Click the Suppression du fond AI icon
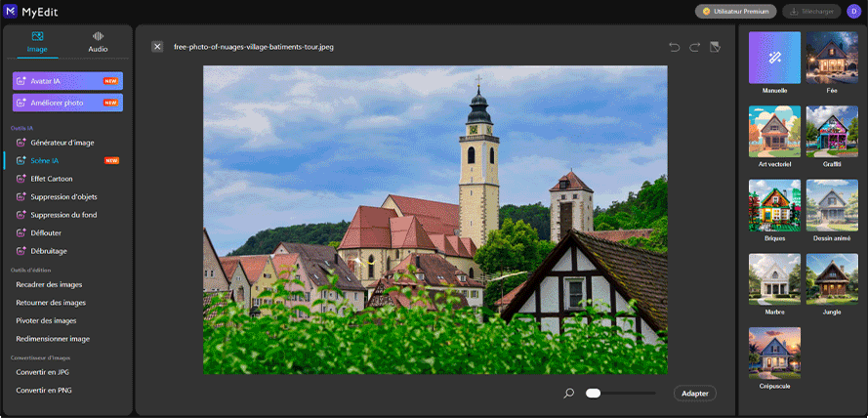The width and height of the screenshot is (868, 418). pyautogui.click(x=21, y=215)
